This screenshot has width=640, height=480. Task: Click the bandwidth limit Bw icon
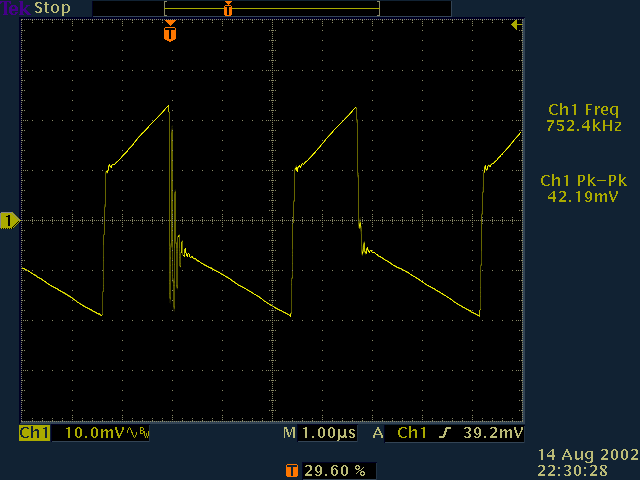coord(139,434)
